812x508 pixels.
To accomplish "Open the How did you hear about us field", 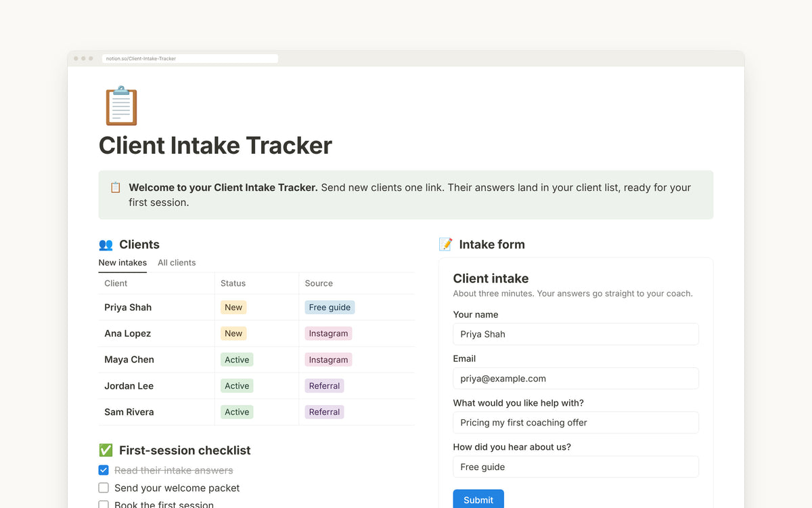I will click(x=576, y=467).
